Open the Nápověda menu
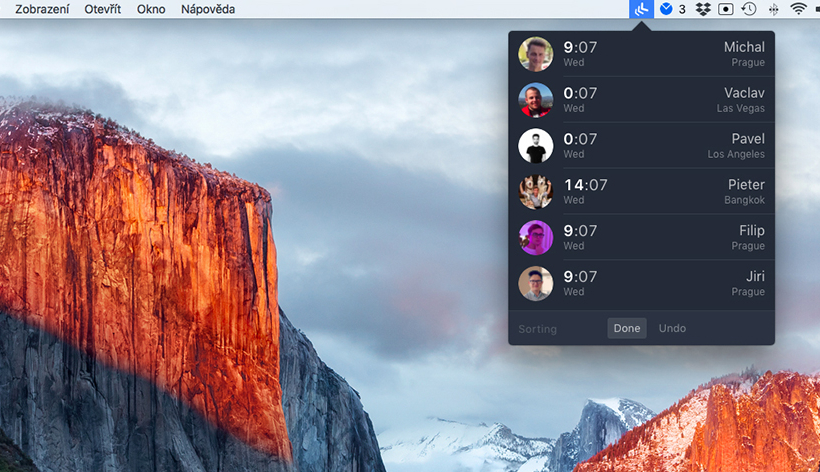Image resolution: width=820 pixels, height=472 pixels. click(x=208, y=9)
